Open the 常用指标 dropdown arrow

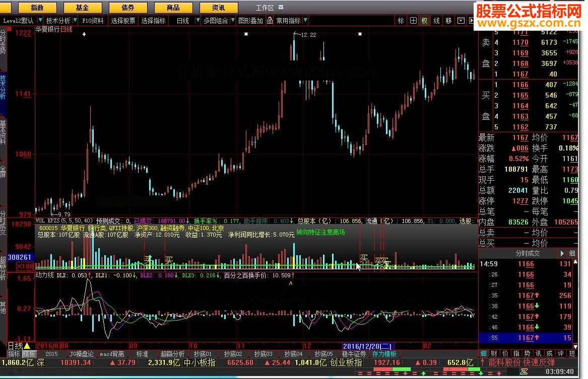click(305, 21)
